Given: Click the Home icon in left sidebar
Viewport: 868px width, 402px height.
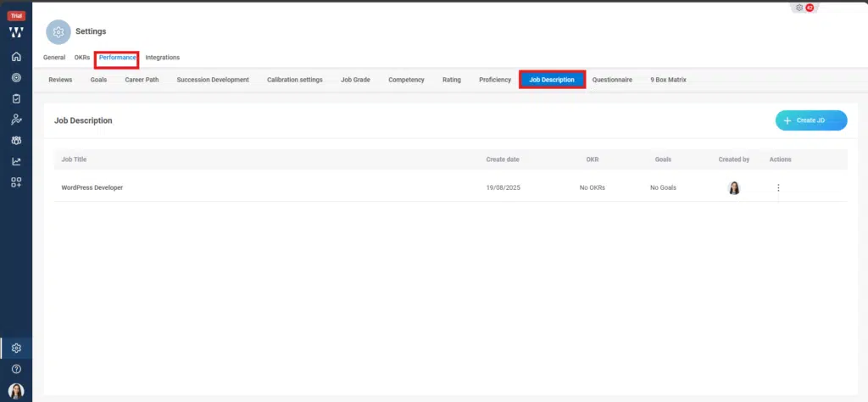Looking at the screenshot, I should point(16,57).
